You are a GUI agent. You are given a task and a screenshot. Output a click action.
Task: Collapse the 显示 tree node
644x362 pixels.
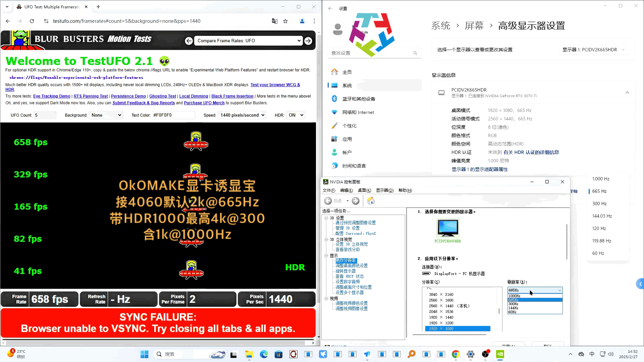(326, 256)
